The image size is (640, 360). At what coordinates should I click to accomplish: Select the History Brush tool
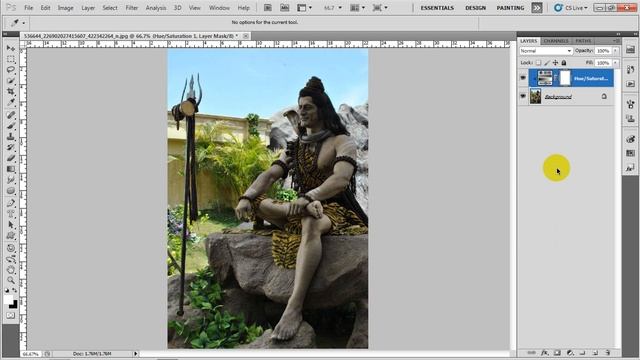11,147
